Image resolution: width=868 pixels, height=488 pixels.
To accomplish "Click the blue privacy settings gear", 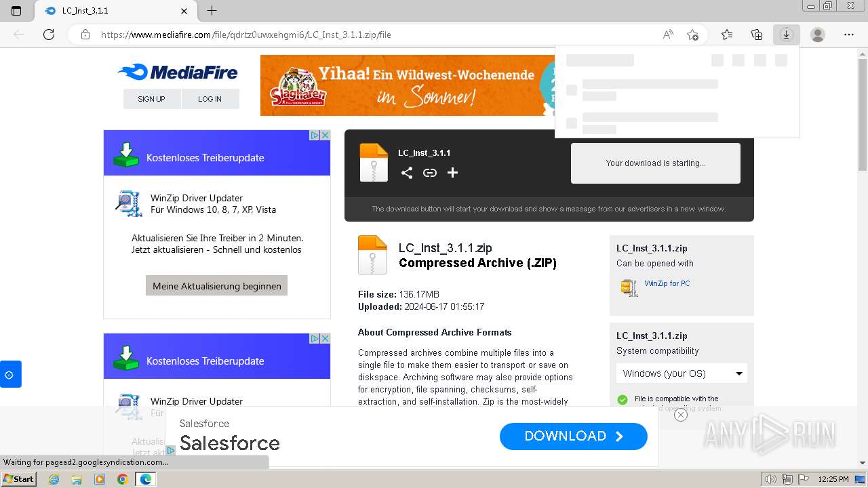I will click(9, 374).
